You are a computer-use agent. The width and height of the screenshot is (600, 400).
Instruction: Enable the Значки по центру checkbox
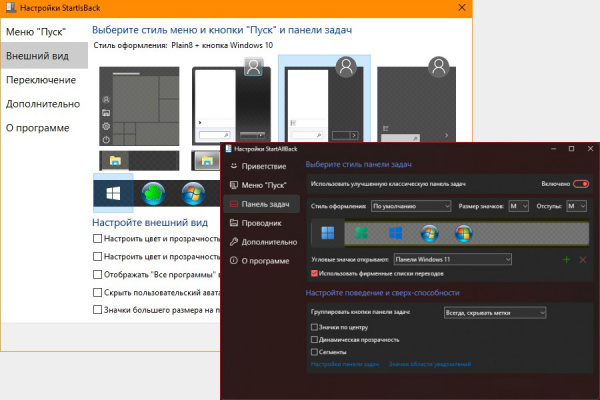(x=314, y=327)
